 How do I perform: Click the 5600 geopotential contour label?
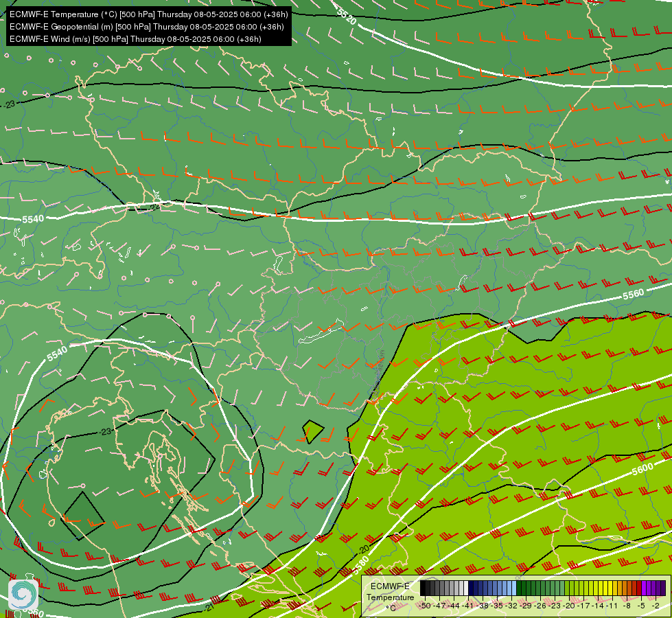[x=642, y=469]
